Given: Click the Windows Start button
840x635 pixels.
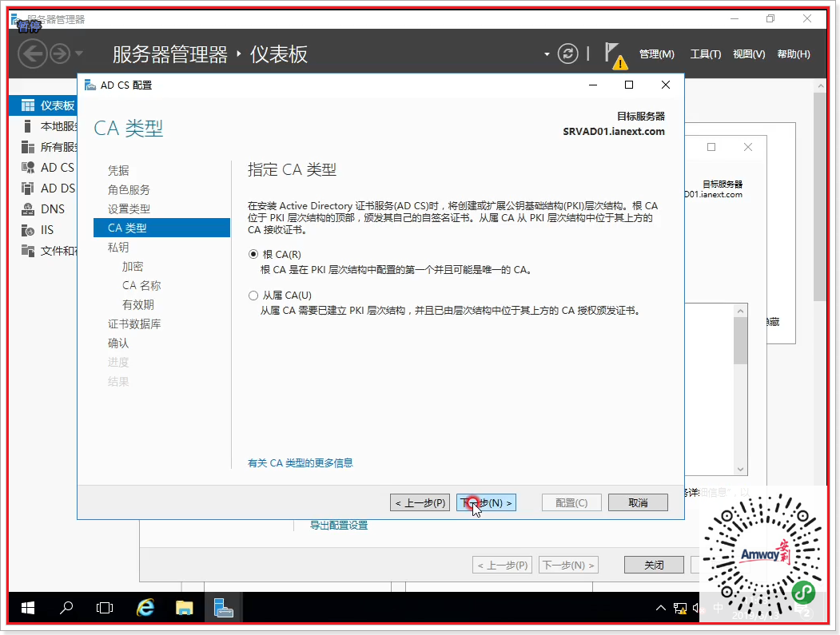Looking at the screenshot, I should pos(28,608).
